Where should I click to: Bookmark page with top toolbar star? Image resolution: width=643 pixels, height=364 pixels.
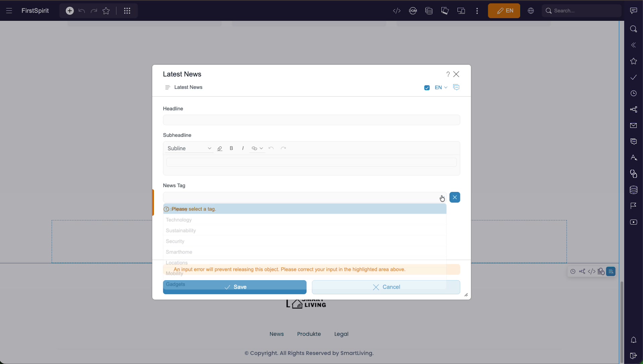106,11
